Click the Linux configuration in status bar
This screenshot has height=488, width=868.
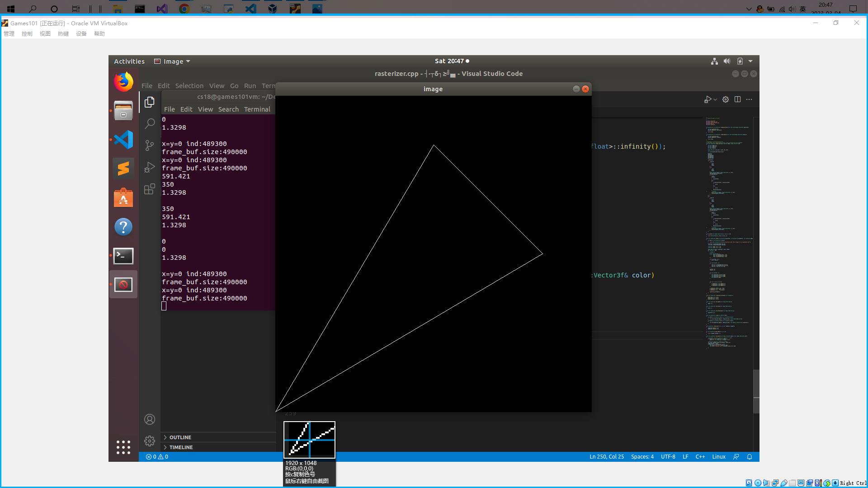[x=719, y=457]
